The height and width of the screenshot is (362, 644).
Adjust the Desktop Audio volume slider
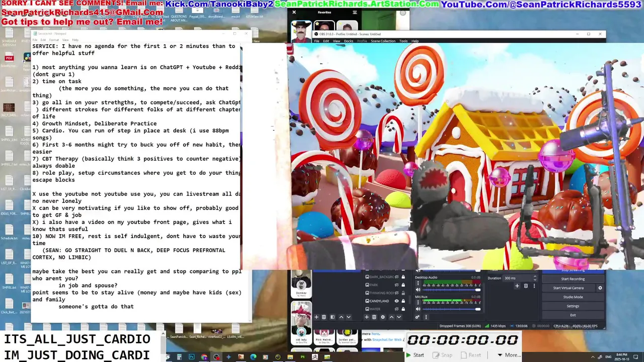(x=451, y=290)
